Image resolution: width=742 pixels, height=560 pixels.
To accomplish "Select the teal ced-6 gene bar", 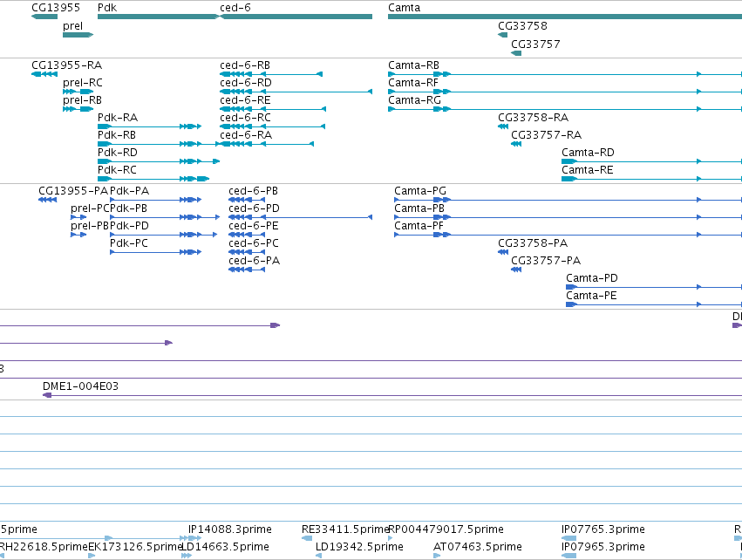I will (296, 17).
